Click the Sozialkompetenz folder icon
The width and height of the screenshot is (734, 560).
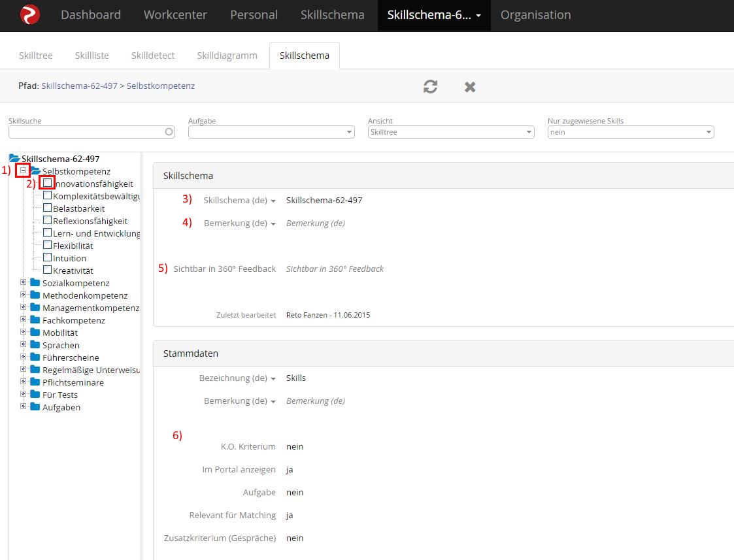35,282
